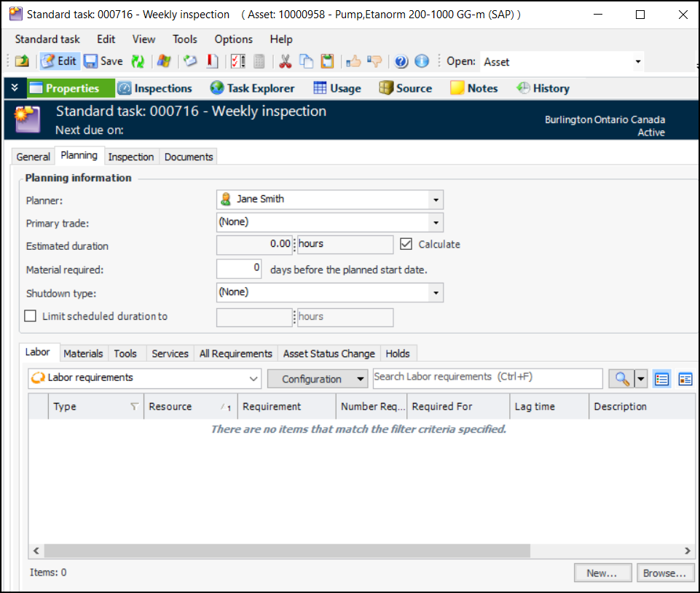Click the Save toolbar button
This screenshot has width=700, height=593.
pyautogui.click(x=103, y=61)
